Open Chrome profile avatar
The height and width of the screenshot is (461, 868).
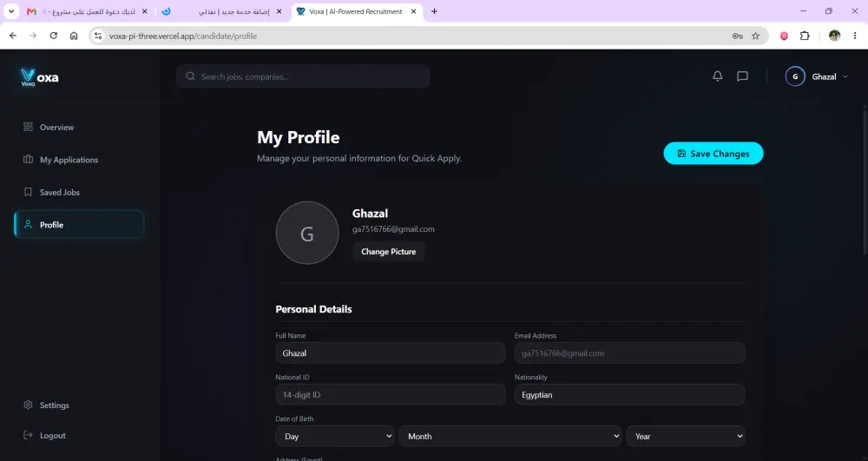coord(834,36)
